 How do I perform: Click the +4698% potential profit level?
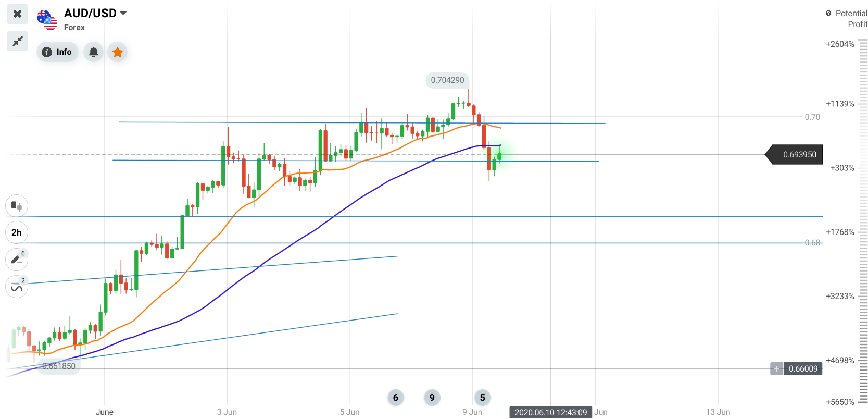(840, 360)
